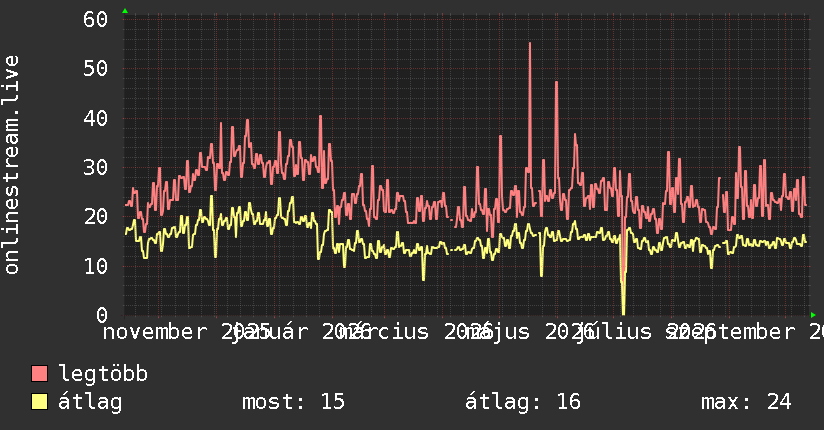The width and height of the screenshot is (824, 430).
Task: Click the tallest pink spike peaking near 55
Action: point(530,44)
